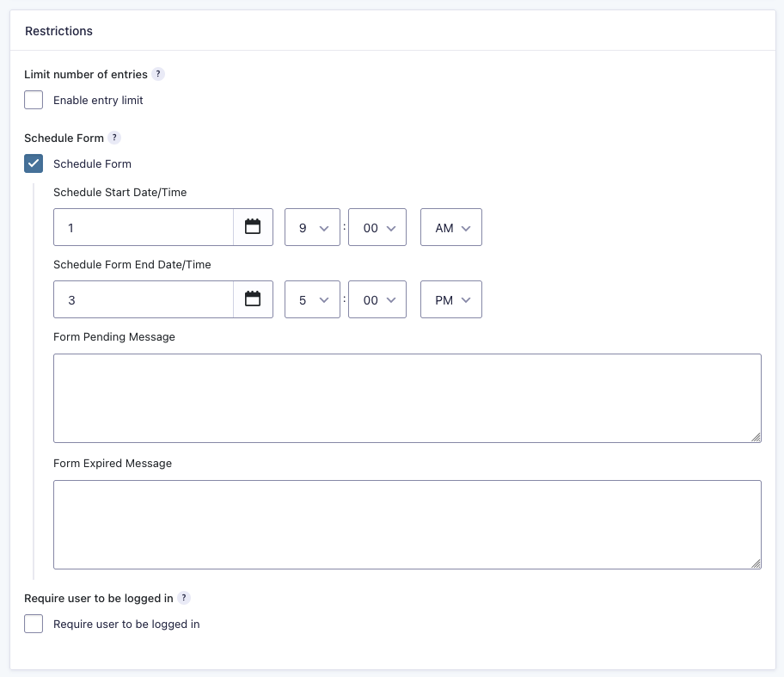
Task: Click help icon beside Schedule Form heading
Action: pyautogui.click(x=114, y=138)
